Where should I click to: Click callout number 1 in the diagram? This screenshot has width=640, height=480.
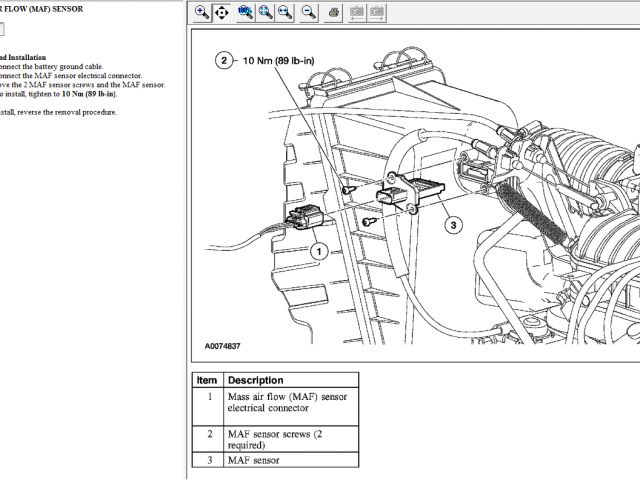pyautogui.click(x=318, y=251)
